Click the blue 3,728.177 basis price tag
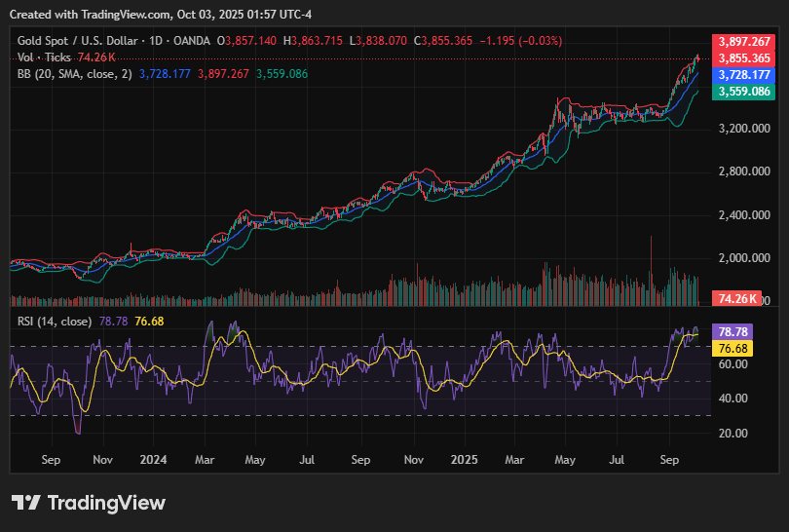This screenshot has height=532, width=789. click(744, 75)
